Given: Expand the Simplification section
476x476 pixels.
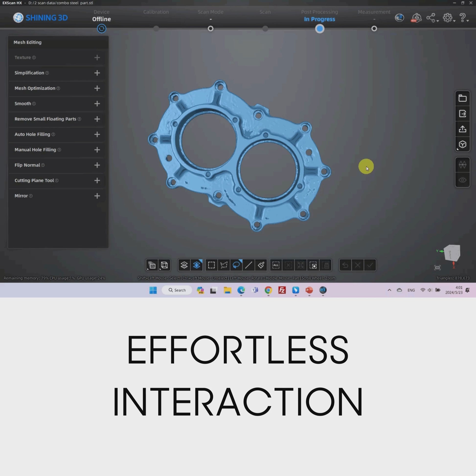Looking at the screenshot, I should click(x=97, y=73).
